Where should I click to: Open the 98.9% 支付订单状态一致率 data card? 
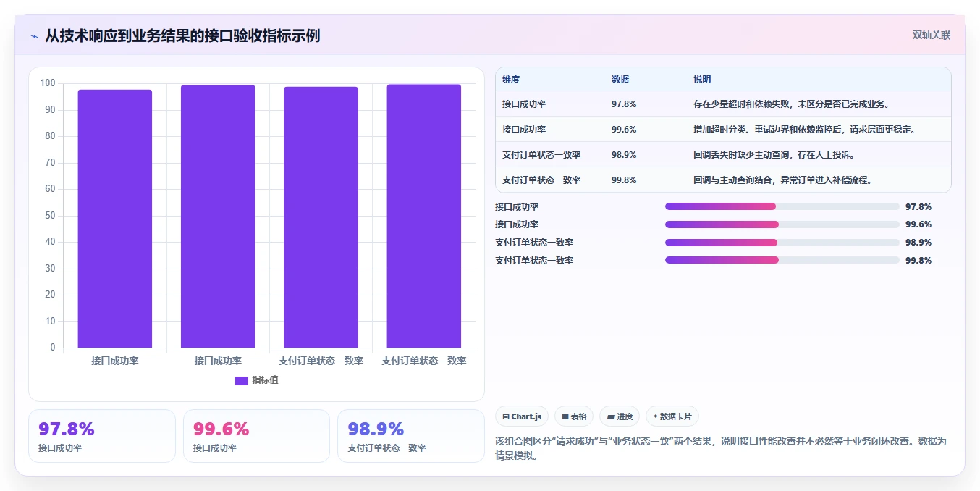point(411,436)
